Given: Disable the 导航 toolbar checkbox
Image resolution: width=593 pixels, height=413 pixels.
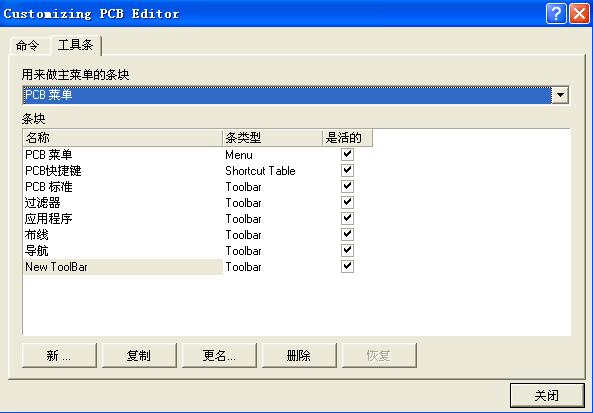Looking at the screenshot, I should coord(347,250).
